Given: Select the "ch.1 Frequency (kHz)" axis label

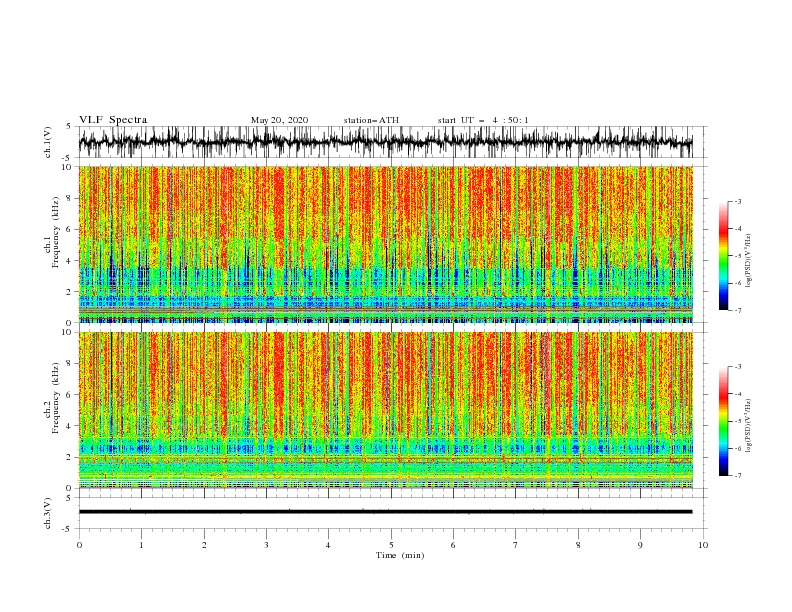Looking at the screenshot, I should 52,232.
